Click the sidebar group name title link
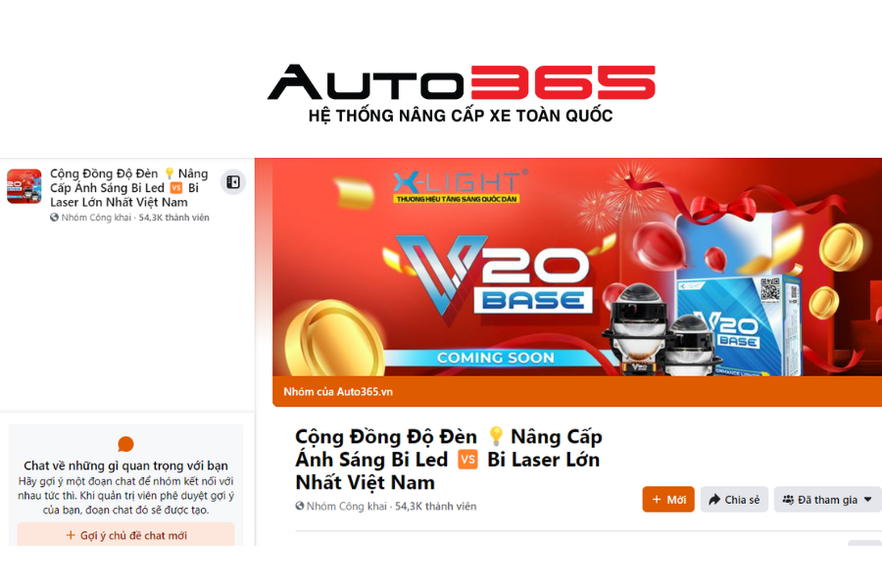 [x=128, y=188]
